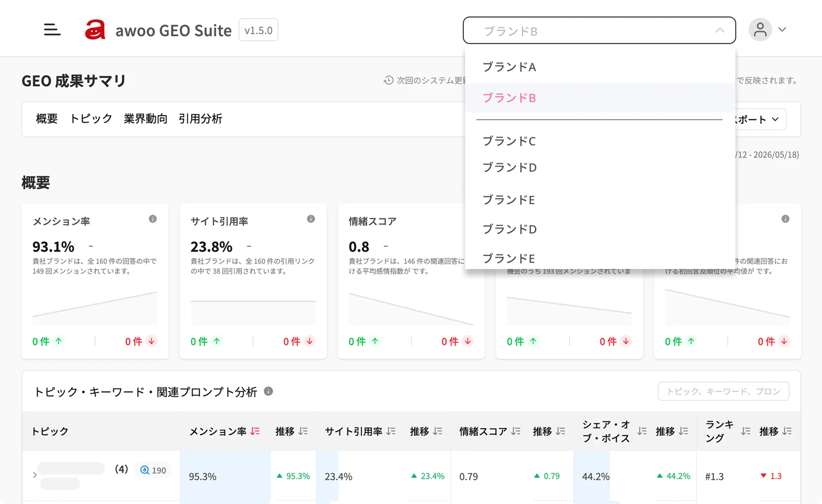Click the awoo red logo
822x504 pixels.
95,30
